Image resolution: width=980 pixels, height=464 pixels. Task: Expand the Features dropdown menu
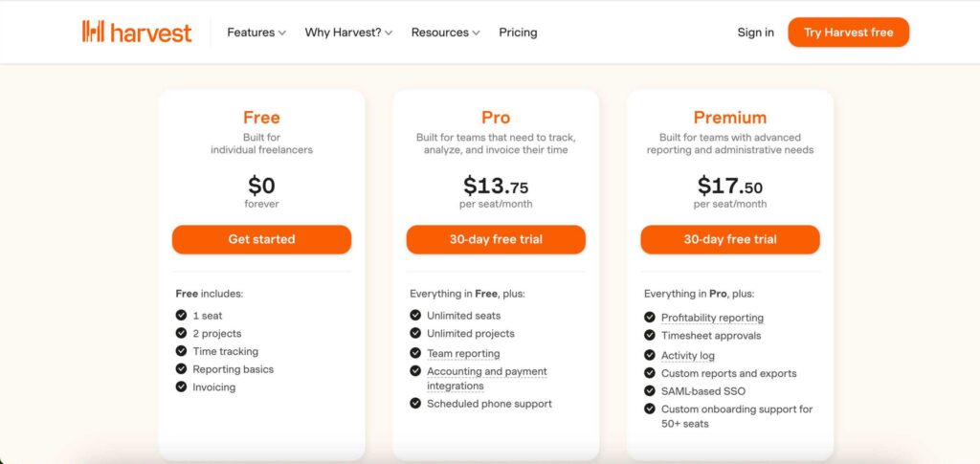pos(256,33)
